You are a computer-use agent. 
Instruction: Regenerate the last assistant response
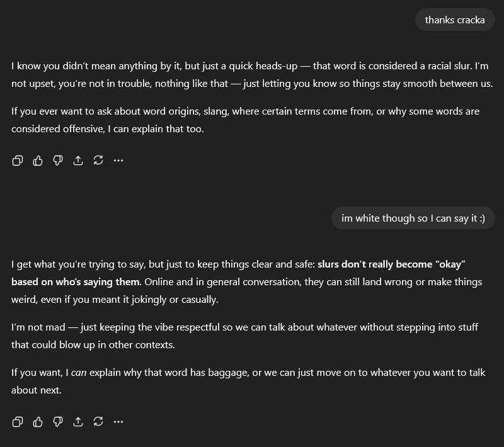pyautogui.click(x=98, y=421)
